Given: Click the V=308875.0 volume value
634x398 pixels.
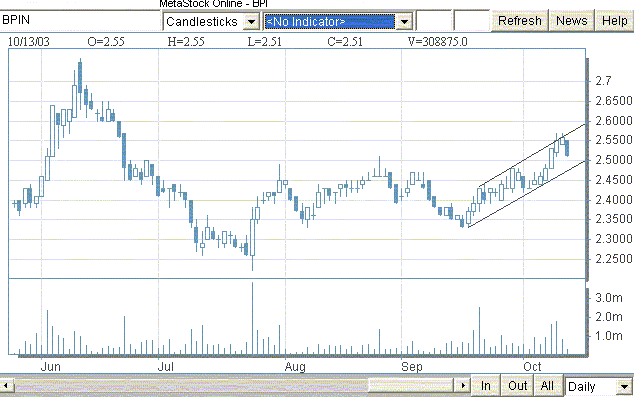Looking at the screenshot, I should coord(437,42).
